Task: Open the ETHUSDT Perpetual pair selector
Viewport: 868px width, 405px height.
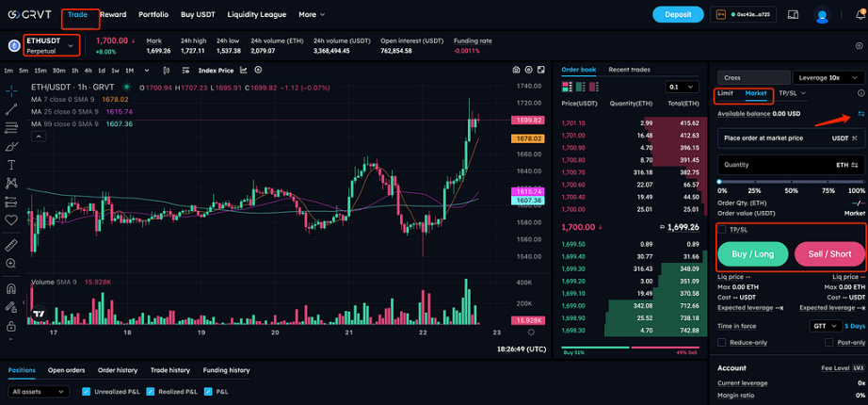Action: point(52,45)
